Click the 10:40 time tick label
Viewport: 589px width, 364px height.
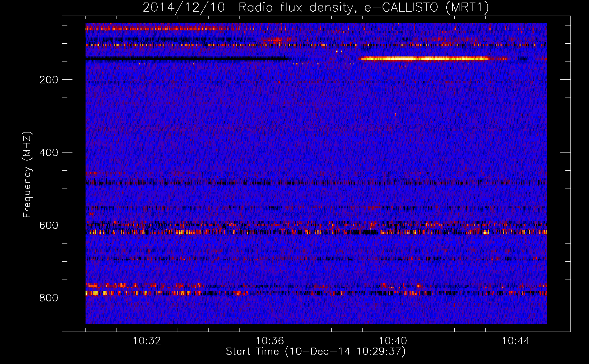(x=393, y=341)
